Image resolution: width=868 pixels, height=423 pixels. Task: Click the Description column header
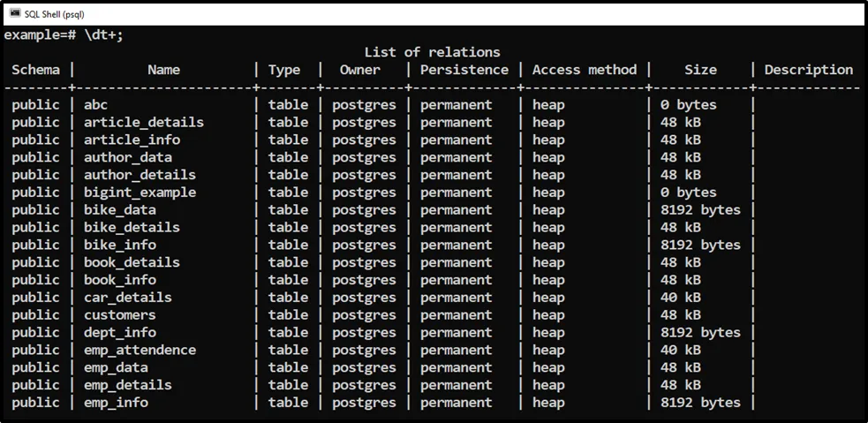[x=808, y=70]
